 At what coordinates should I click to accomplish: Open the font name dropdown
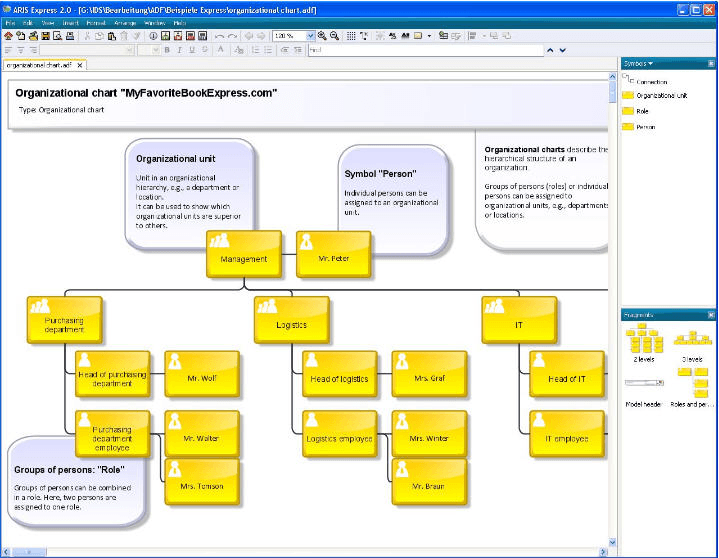pyautogui.click(x=129, y=49)
